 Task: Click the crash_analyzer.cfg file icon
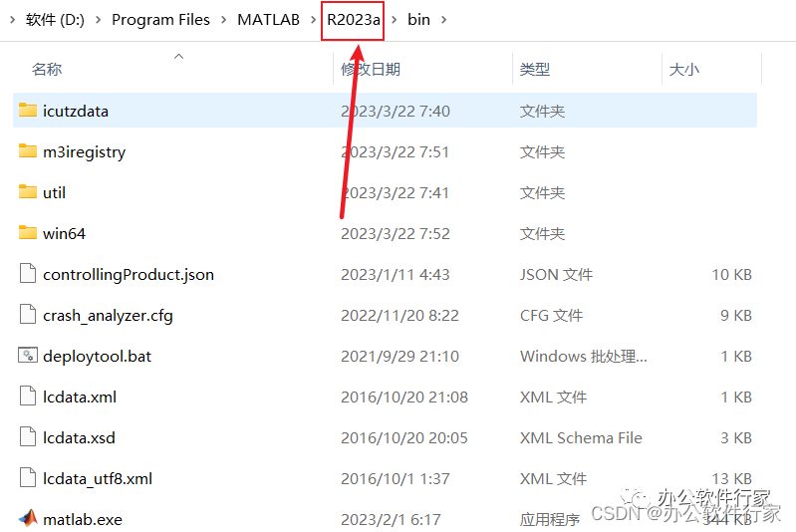point(28,314)
